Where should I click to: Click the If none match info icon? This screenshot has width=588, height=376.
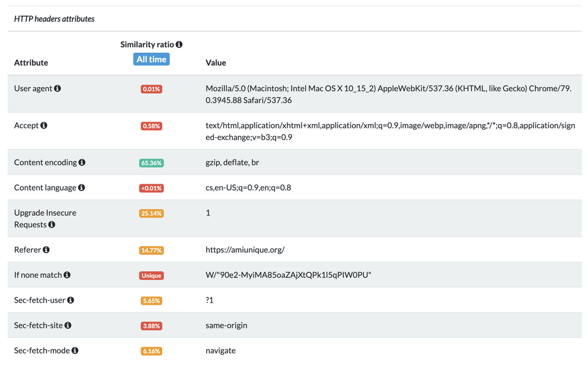(67, 275)
